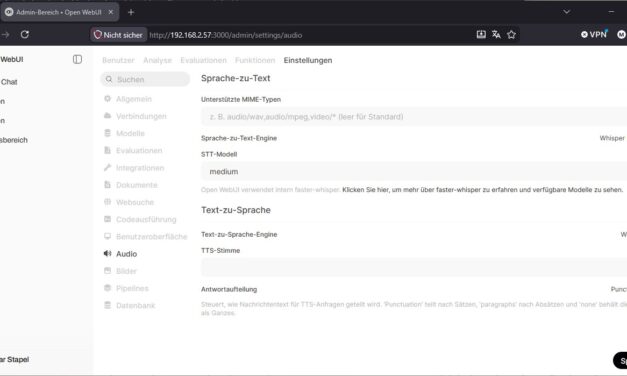Screen dimensions: 627x376
Task: Open the Antwortaufteilung dropdown
Action: [x=619, y=289]
